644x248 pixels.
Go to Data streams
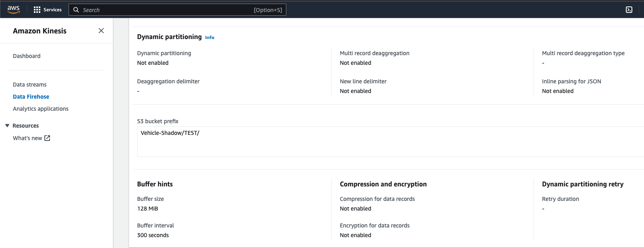click(x=29, y=85)
